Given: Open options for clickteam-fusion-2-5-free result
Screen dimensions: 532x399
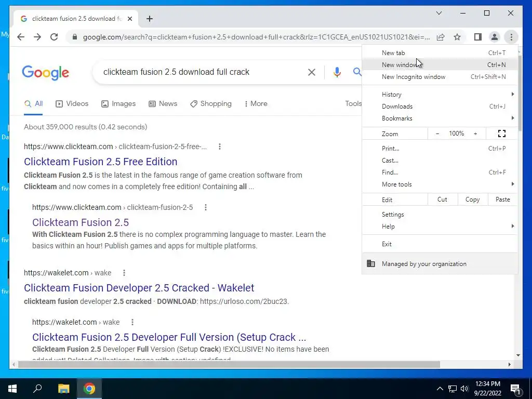Looking at the screenshot, I should (220, 147).
